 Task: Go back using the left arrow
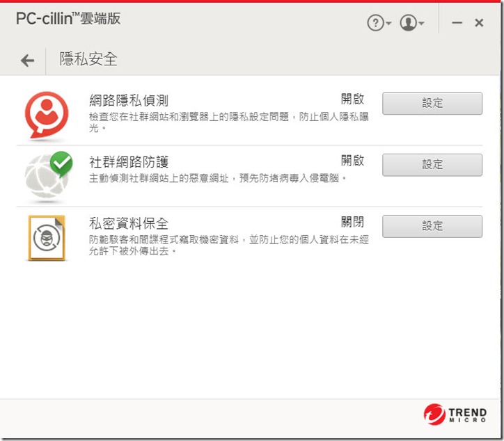(x=28, y=61)
